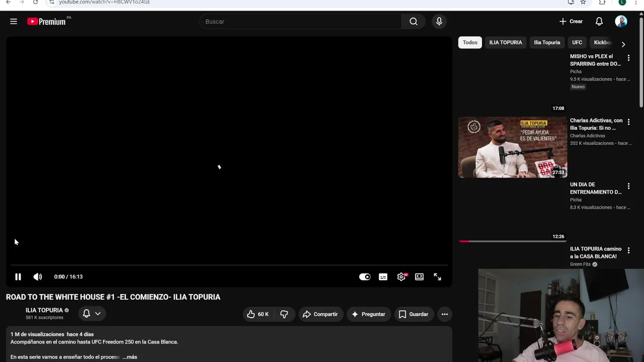Screen dimensions: 644x362
Task: Bookmark this page with star icon
Action: [583, 2]
